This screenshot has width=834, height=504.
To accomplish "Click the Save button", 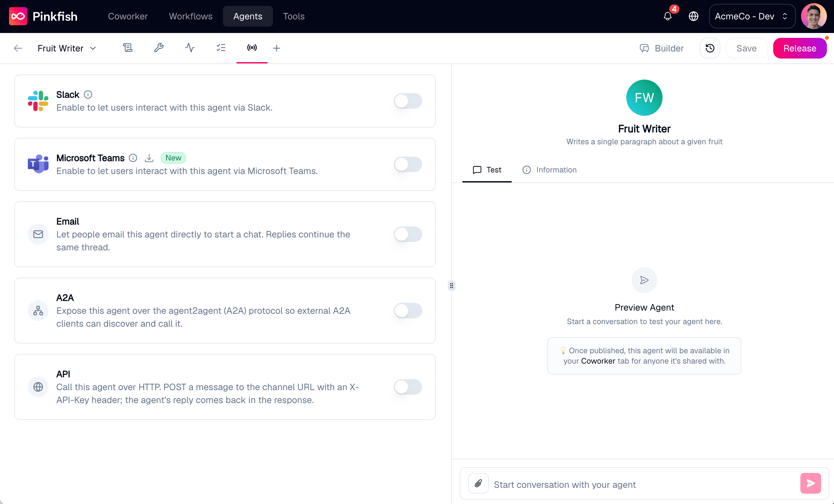I will coord(746,48).
